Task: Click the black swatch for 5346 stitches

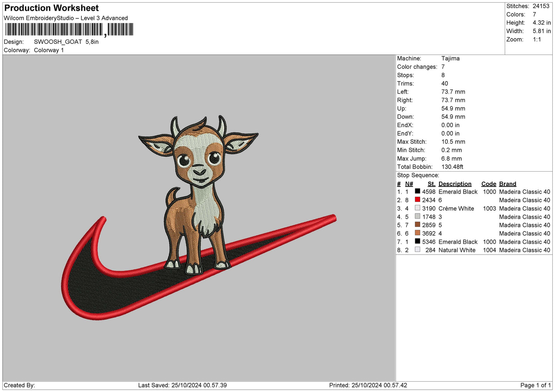Action: (x=417, y=241)
